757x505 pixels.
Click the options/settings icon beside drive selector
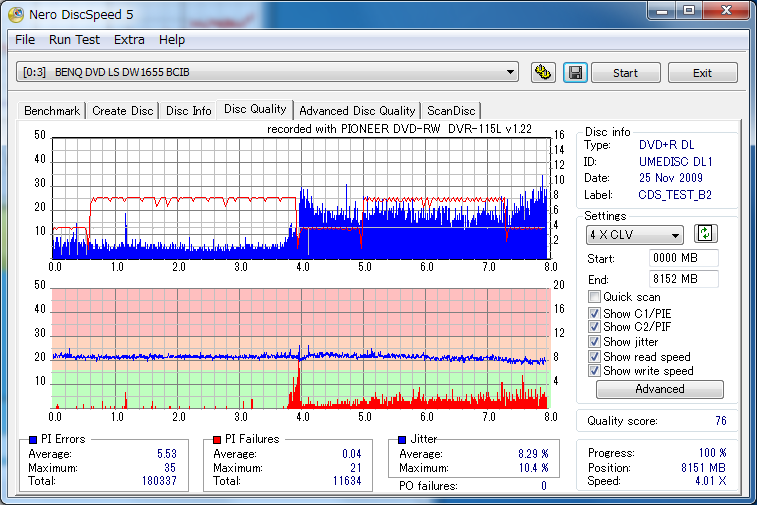pyautogui.click(x=543, y=73)
